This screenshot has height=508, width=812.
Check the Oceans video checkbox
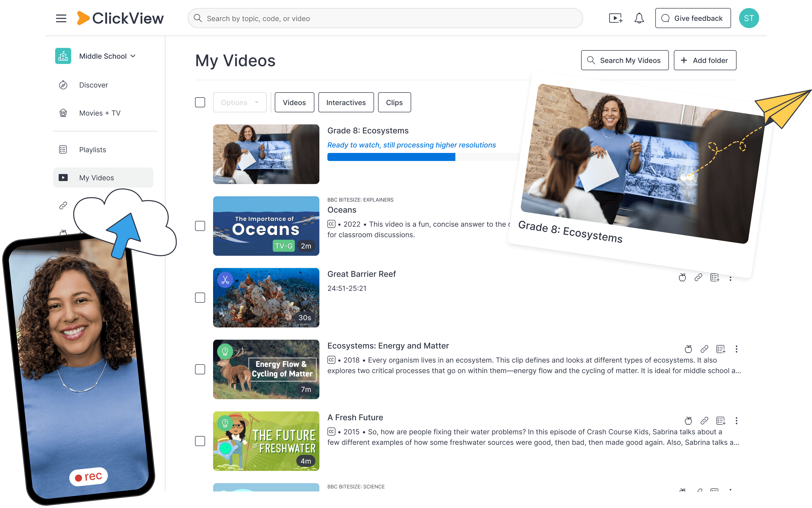tap(200, 226)
